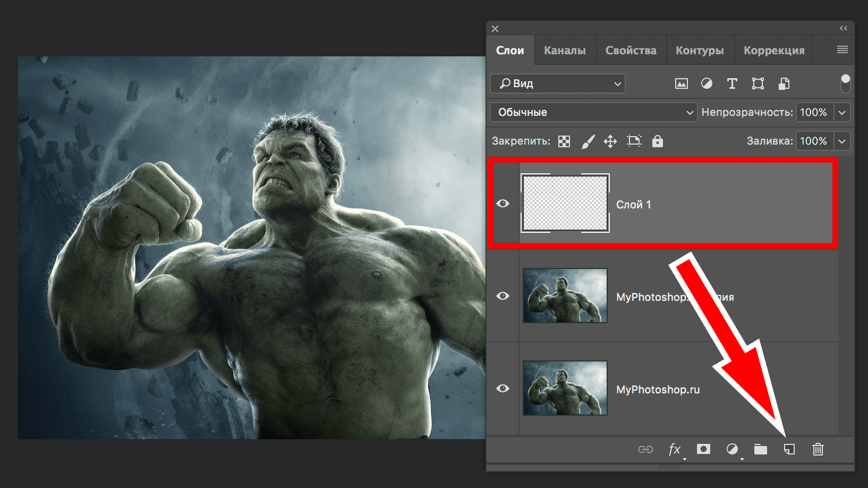Lock all with the padlock icon
The height and width of the screenshot is (488, 868).
[x=658, y=141]
